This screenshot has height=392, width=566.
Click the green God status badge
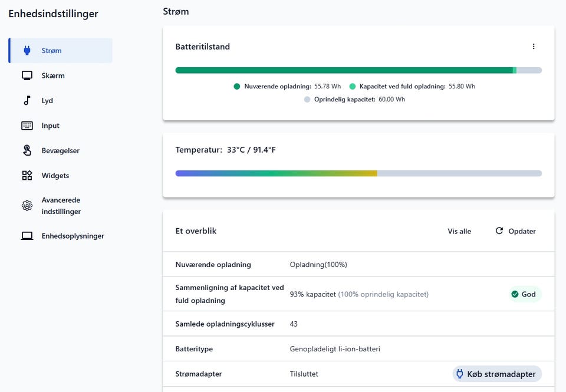pos(524,294)
